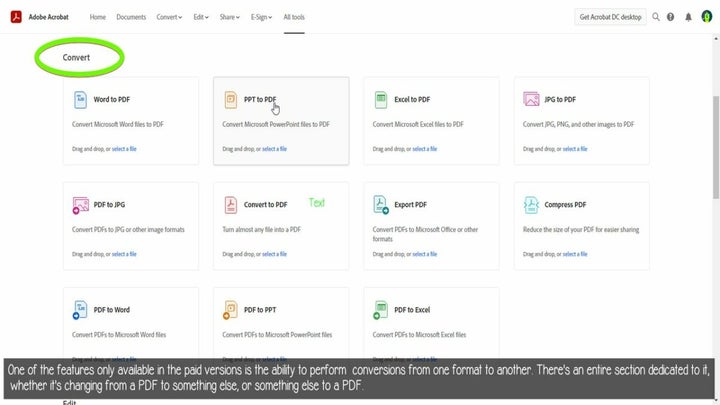This screenshot has height=405, width=720.
Task: Click the page vertical scrollbar
Action: pyautogui.click(x=715, y=140)
